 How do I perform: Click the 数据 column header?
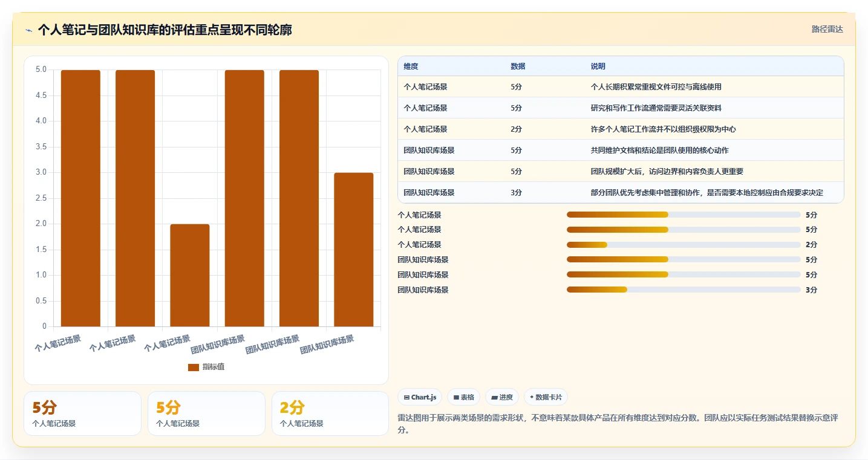pyautogui.click(x=518, y=66)
